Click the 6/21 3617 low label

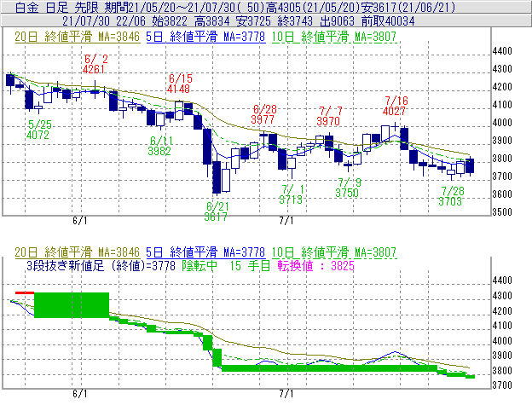[217, 211]
